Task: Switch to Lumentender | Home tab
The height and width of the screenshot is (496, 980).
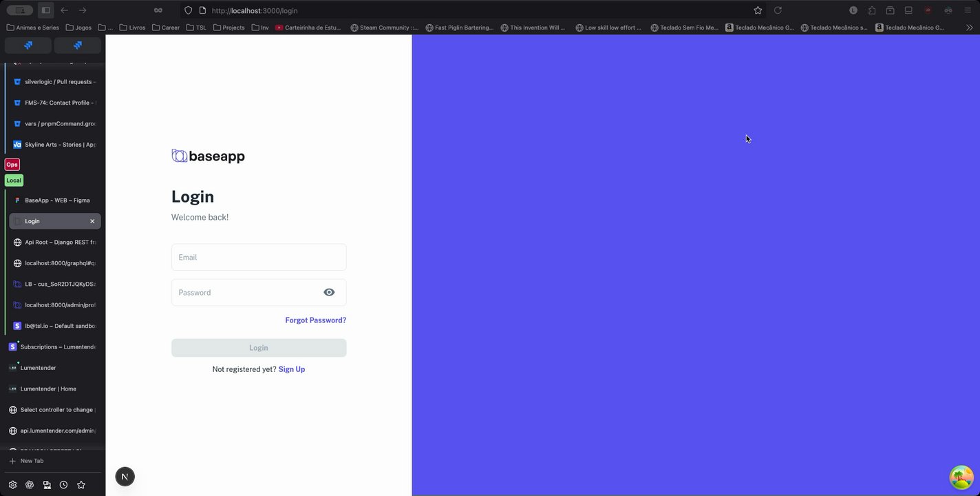Action: coord(53,389)
